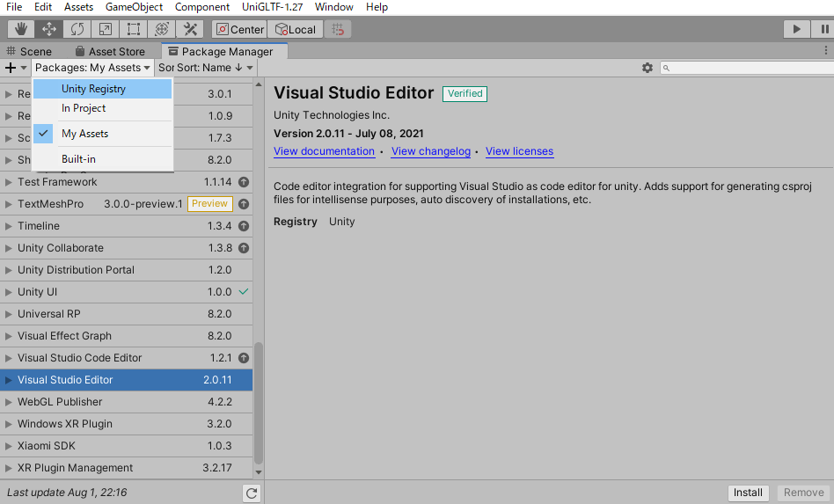Click scrollbar down arrow in package list
834x504 pixels.
click(259, 472)
